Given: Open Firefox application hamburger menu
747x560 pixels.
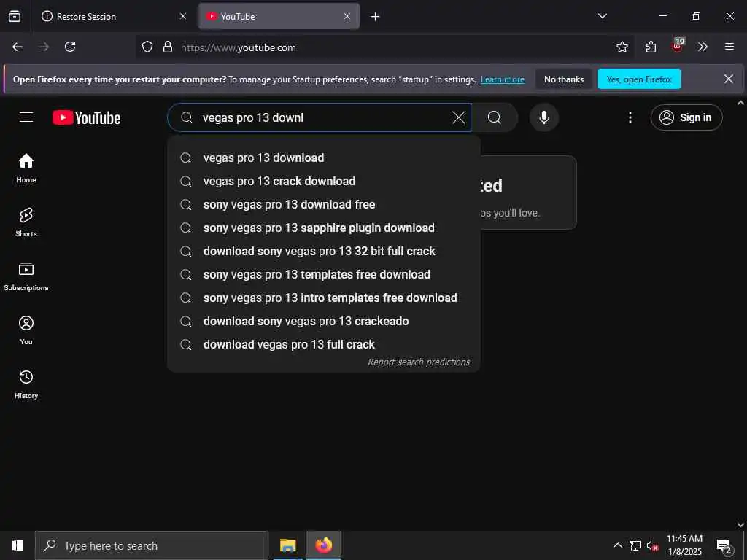Looking at the screenshot, I should (729, 47).
